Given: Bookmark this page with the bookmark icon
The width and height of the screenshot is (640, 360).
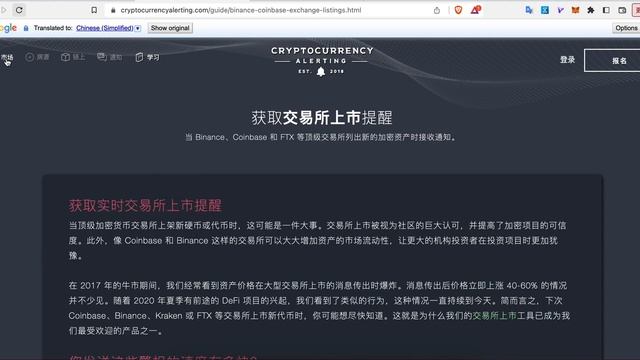Looking at the screenshot, I should 94,10.
